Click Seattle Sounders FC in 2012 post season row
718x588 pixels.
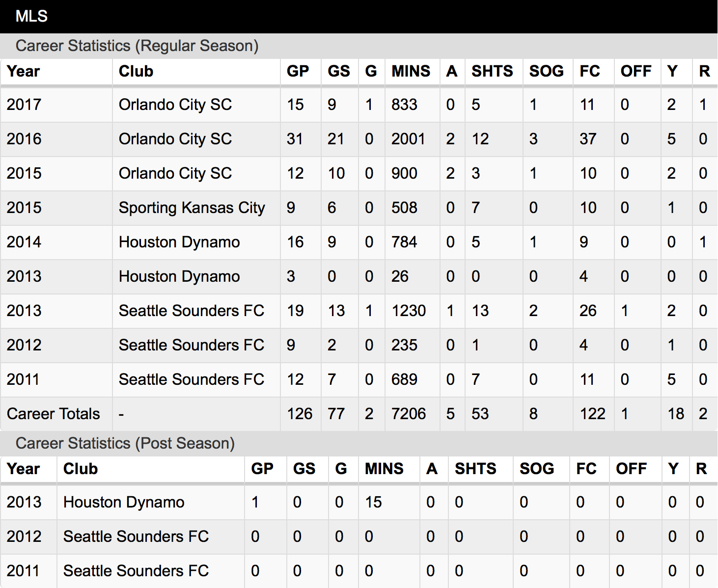click(x=136, y=536)
